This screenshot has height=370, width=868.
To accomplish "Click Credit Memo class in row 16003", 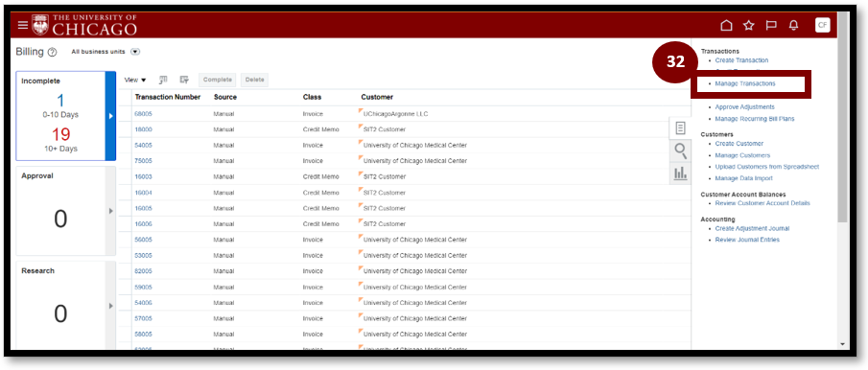I will click(x=321, y=177).
